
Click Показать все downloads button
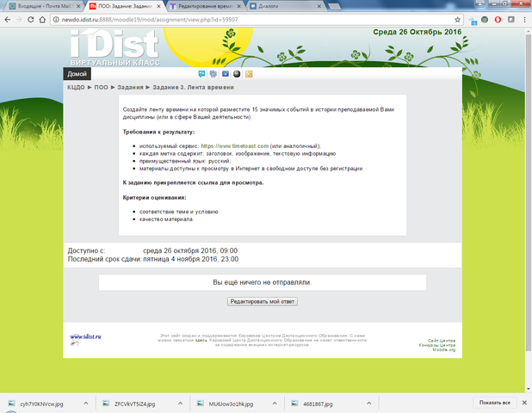[x=495, y=403]
